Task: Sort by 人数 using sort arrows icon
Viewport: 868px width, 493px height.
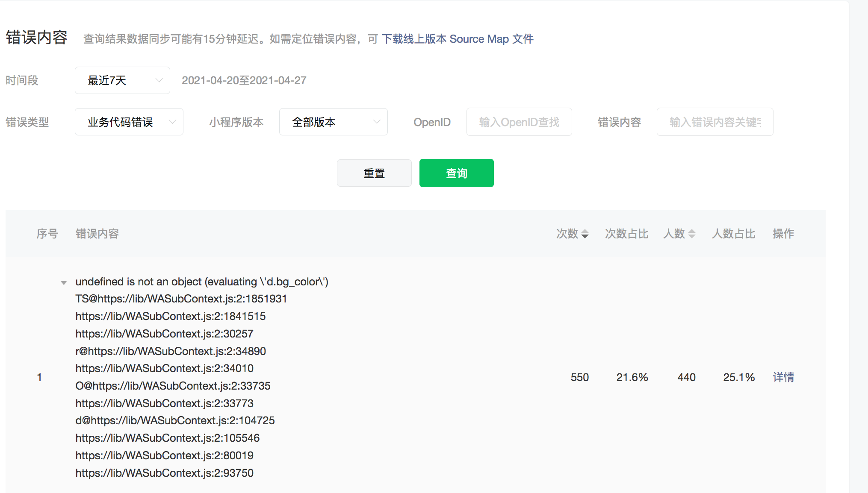Action: [x=691, y=234]
